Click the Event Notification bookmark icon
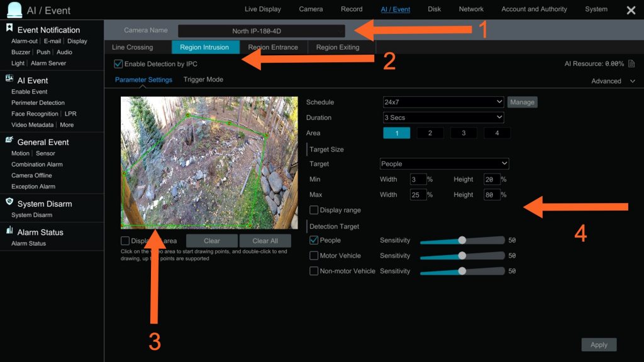 click(9, 28)
